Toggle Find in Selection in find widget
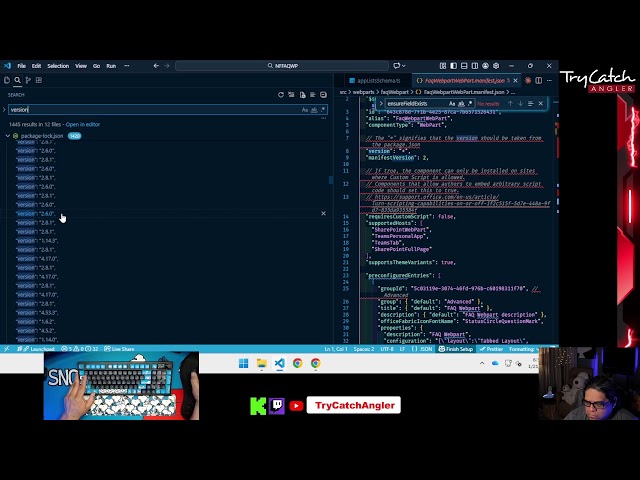Image resolution: width=640 pixels, height=480 pixels. coord(531,104)
